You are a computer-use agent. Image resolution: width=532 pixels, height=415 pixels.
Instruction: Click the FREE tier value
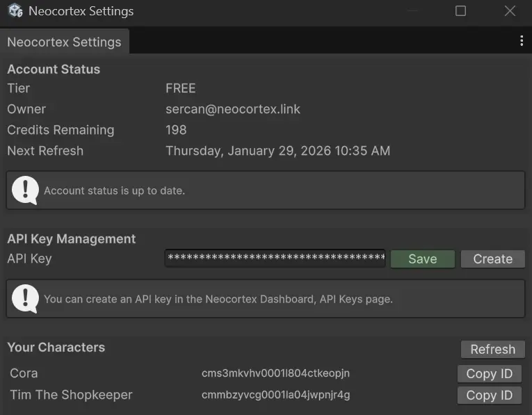[x=181, y=88]
